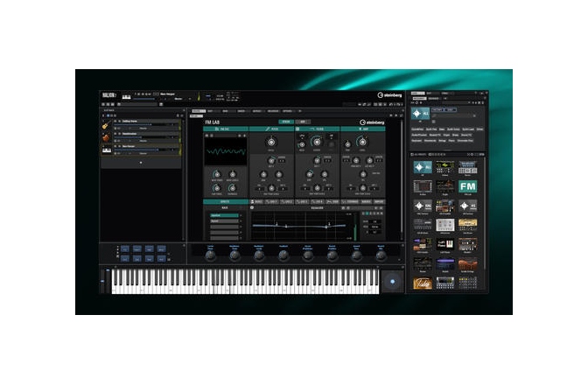
Task: Solo the guitar slot
Action: tap(119, 121)
